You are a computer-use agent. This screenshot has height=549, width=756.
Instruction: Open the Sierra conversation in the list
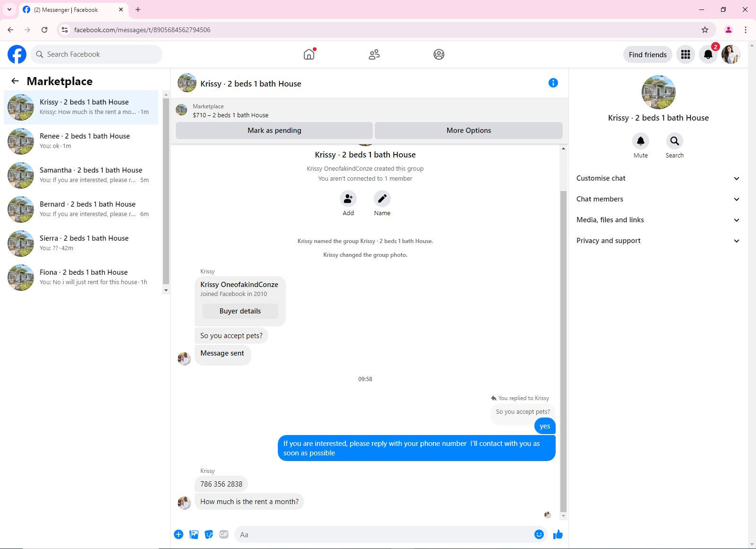[81, 244]
